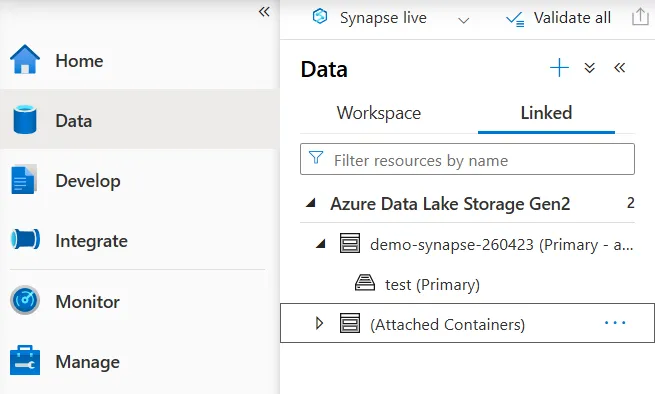Open the Integrate hub
655x394 pixels.
point(138,241)
